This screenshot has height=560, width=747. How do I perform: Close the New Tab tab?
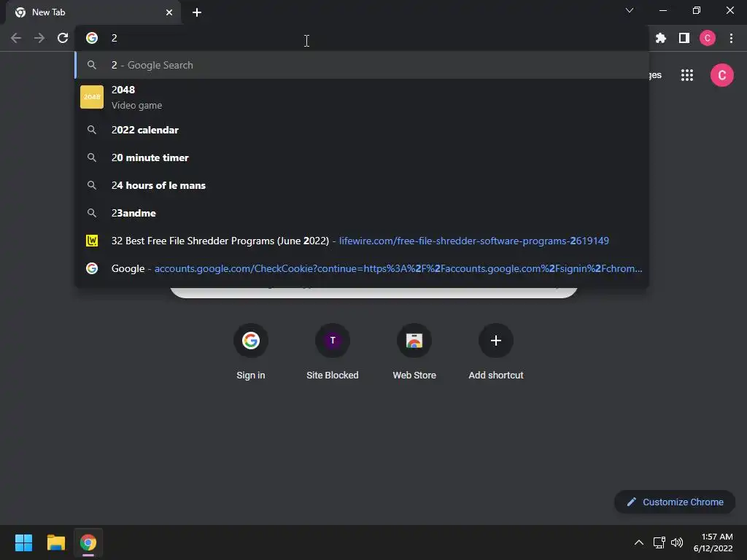pyautogui.click(x=169, y=12)
